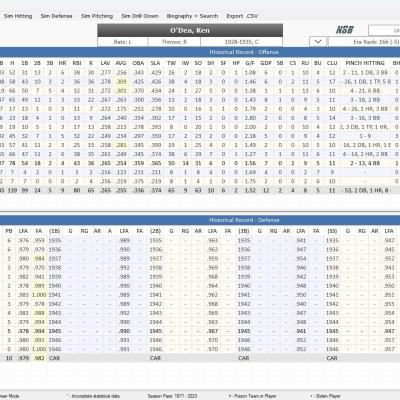Click the Incomplete statistical data legend

point(94,396)
